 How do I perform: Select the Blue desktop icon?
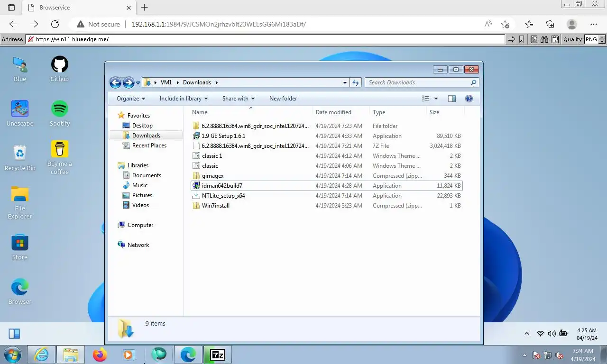(20, 69)
